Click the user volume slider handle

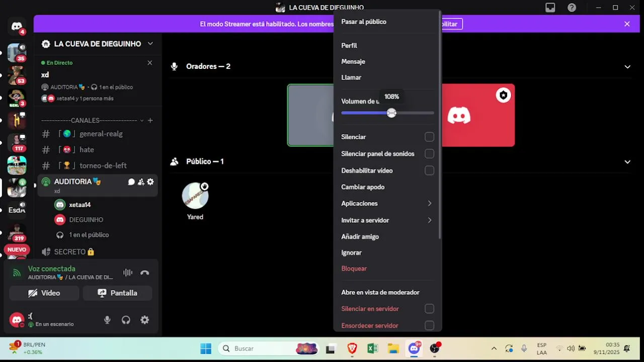391,113
